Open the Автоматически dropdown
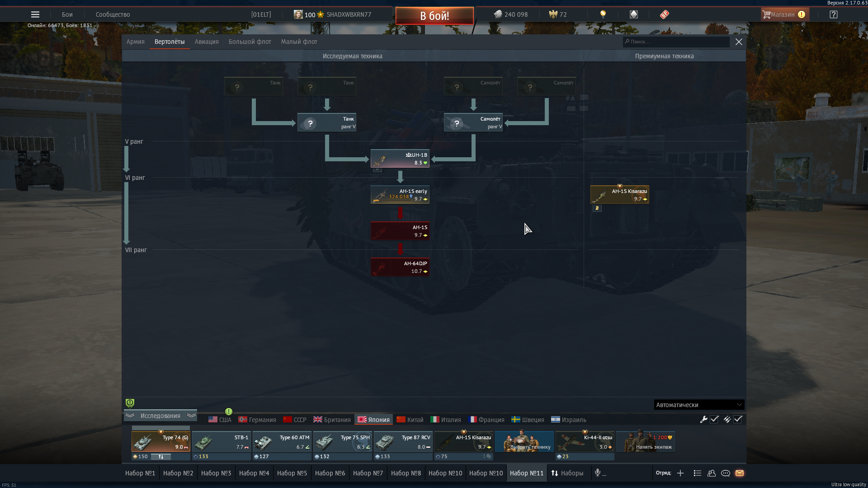The width and height of the screenshot is (868, 488). click(x=699, y=405)
